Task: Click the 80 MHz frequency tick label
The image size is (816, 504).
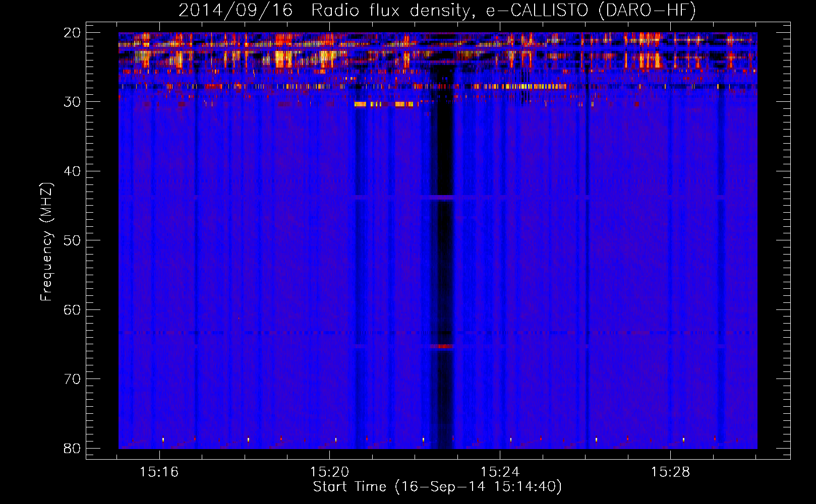Action: pos(72,449)
